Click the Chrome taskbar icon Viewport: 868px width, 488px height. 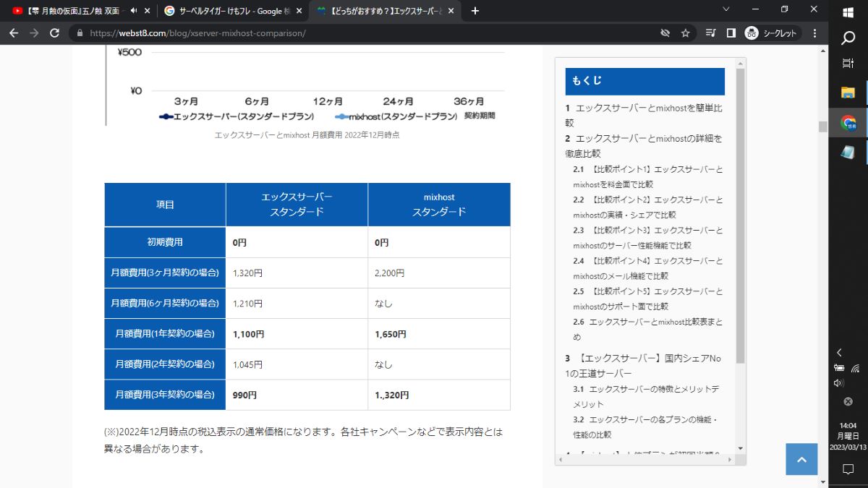click(848, 123)
